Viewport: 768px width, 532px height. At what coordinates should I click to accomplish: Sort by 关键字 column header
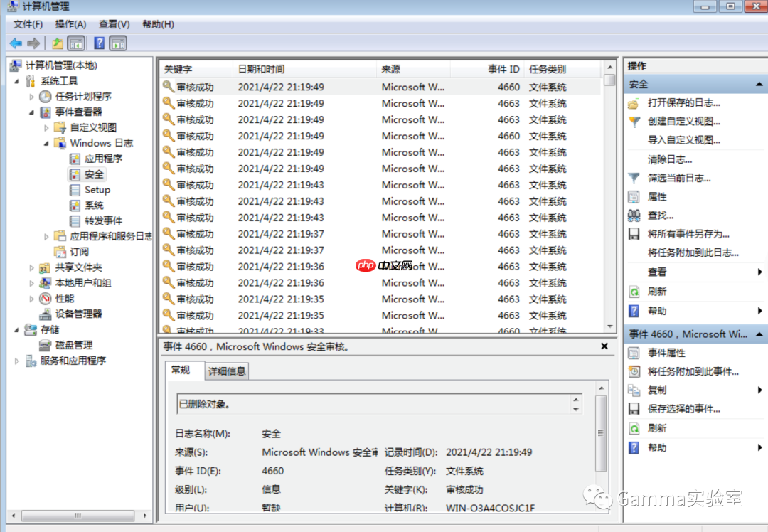click(196, 69)
